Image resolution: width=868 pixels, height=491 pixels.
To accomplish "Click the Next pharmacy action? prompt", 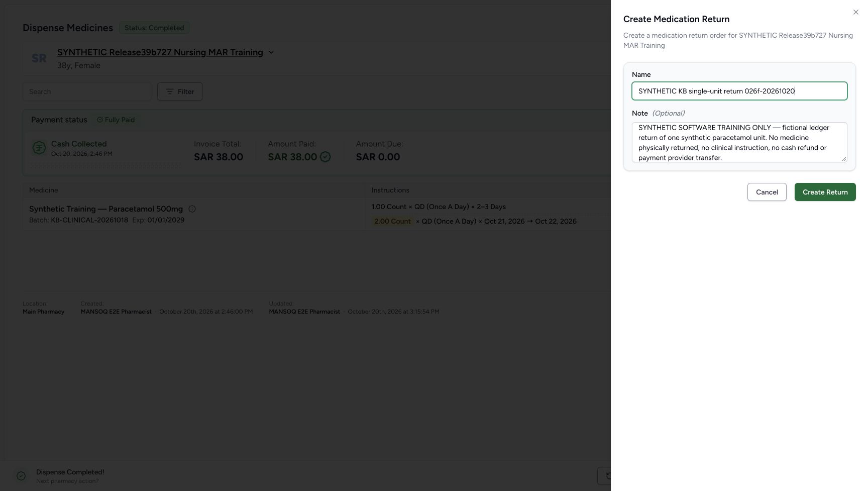I will point(67,481).
